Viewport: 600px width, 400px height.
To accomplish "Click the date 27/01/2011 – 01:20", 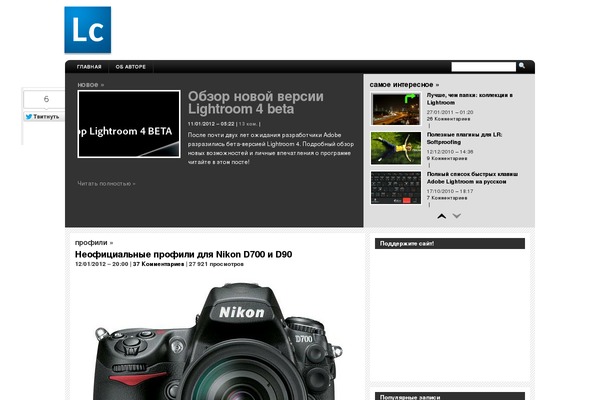I will [450, 112].
